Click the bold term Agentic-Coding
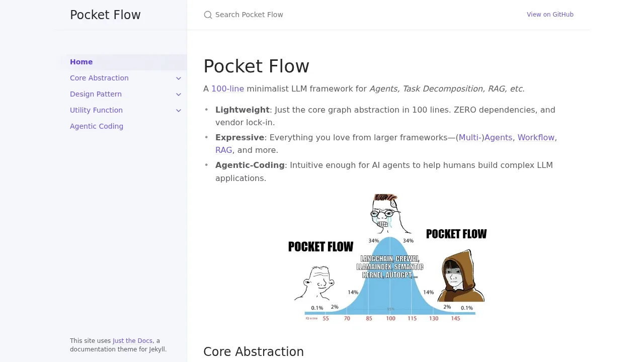Viewport: 644px width, 362px height. click(x=250, y=165)
